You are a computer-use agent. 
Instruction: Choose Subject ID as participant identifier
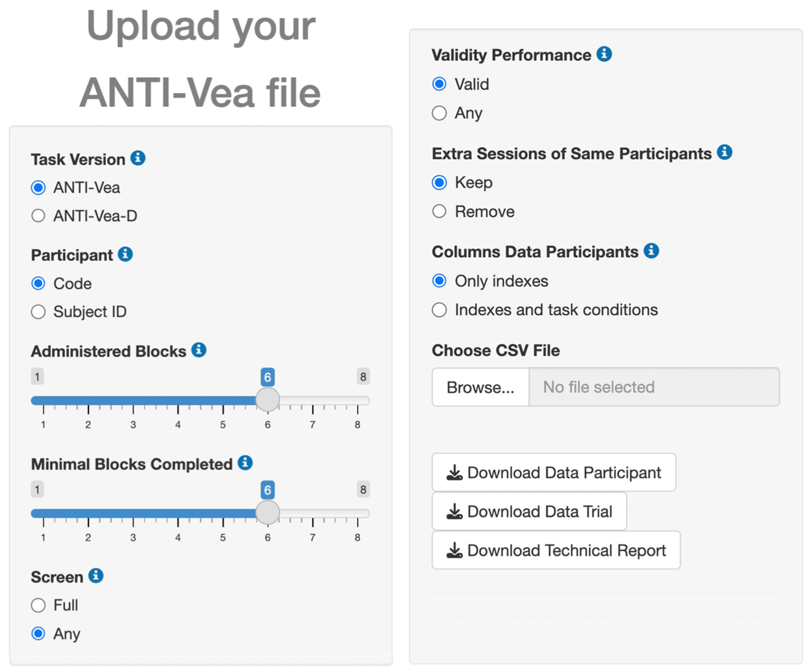[38, 312]
